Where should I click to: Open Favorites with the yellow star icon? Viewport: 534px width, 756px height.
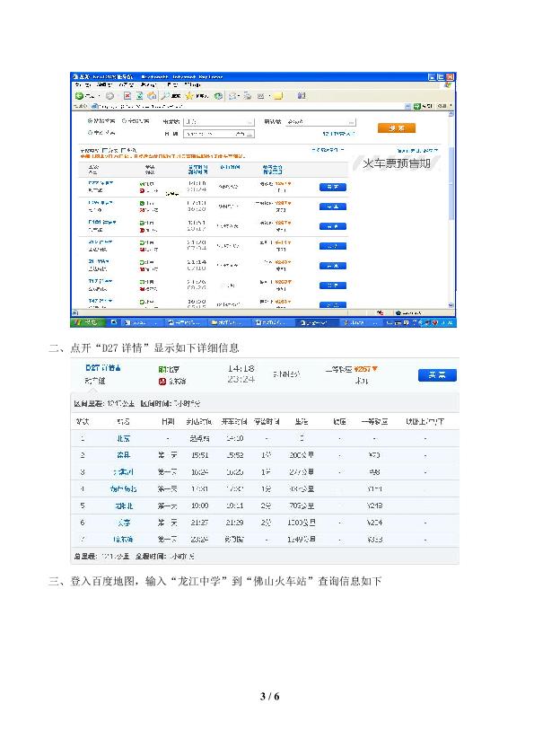[189, 96]
